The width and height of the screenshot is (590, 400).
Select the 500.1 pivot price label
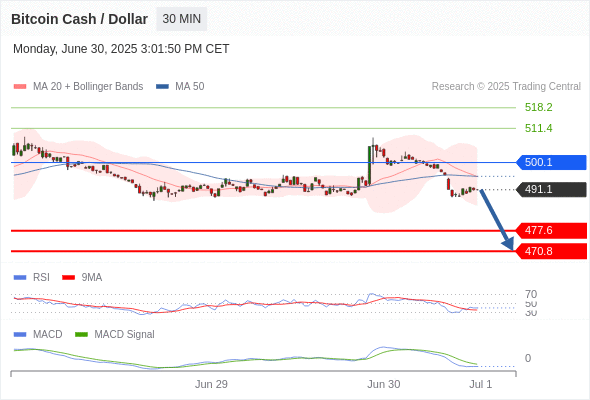[x=551, y=163]
